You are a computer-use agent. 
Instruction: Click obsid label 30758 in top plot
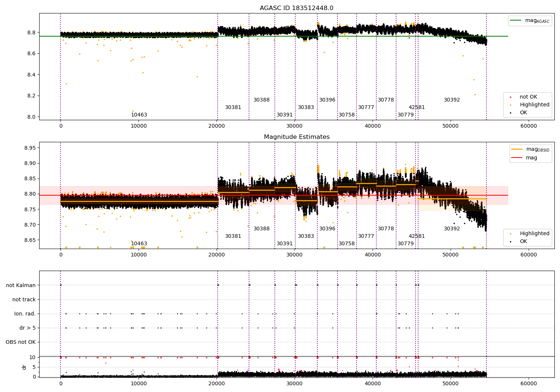click(x=346, y=115)
